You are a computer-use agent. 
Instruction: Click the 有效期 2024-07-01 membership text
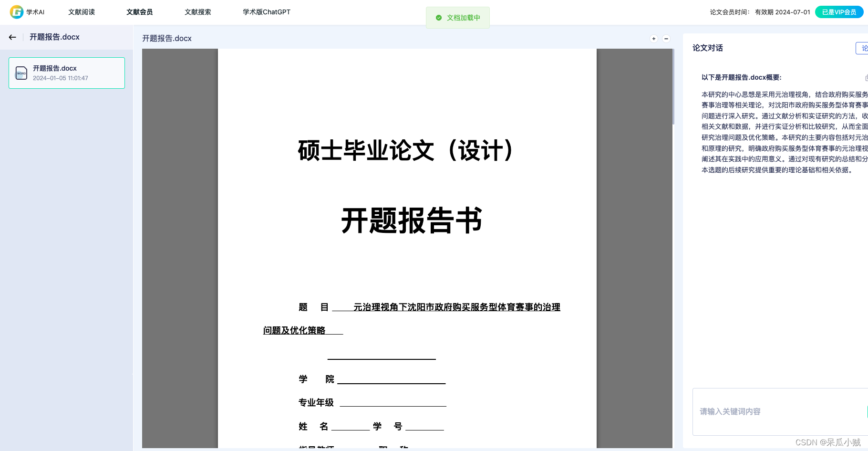pyautogui.click(x=783, y=12)
